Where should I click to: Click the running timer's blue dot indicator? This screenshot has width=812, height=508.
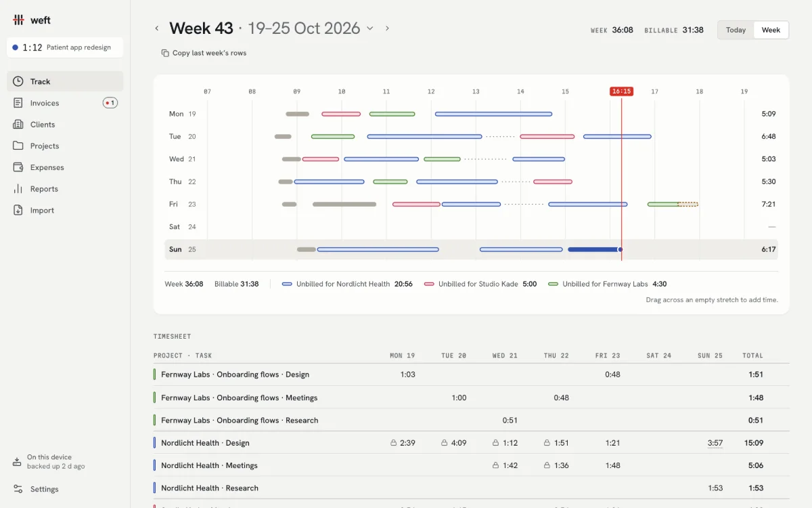15,47
